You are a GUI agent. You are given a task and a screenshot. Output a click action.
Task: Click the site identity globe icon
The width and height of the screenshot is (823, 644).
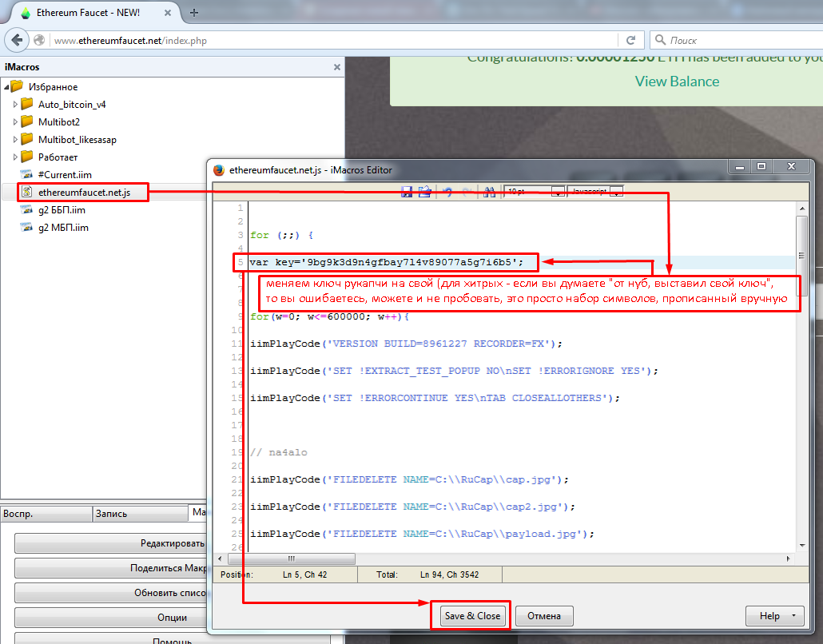(x=39, y=41)
